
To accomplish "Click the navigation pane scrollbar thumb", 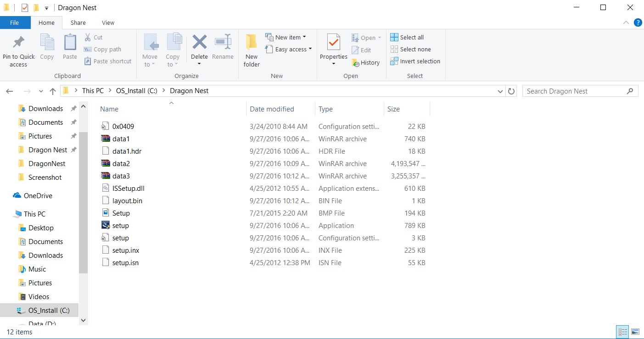I will click(83, 203).
